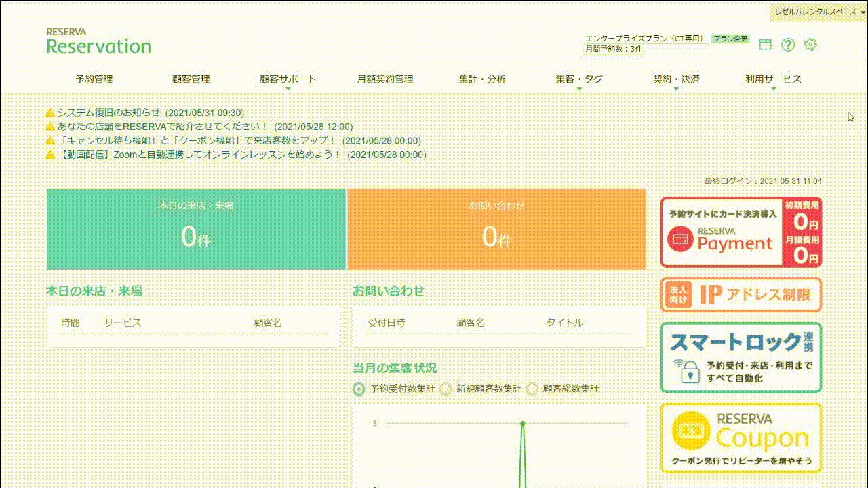This screenshot has height=488, width=868.
Task: Click the RESERVA Payment card icon
Action: pyautogui.click(x=680, y=241)
